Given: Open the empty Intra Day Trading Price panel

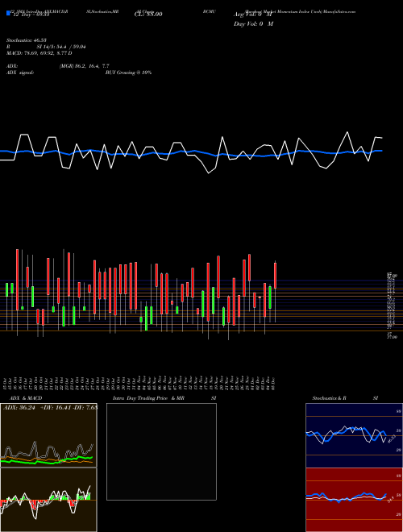Looking at the screenshot, I should (x=161, y=451).
